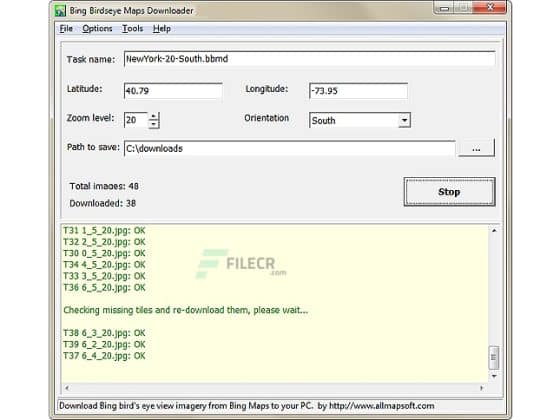Open the Help menu

click(x=162, y=29)
